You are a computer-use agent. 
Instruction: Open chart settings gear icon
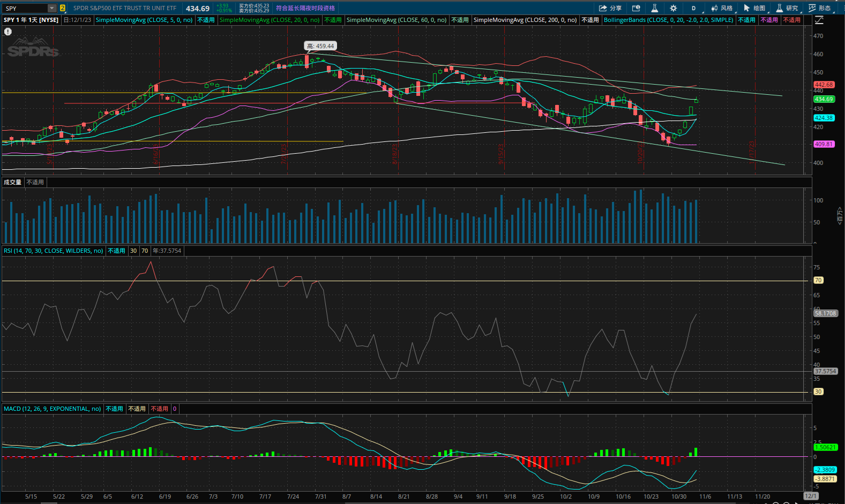click(x=674, y=8)
